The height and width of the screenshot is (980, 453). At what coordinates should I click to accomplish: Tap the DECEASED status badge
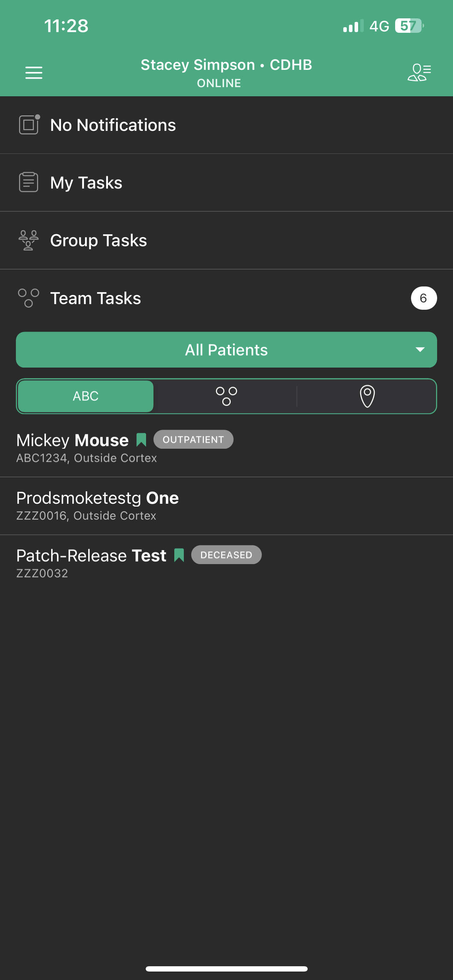(x=226, y=555)
